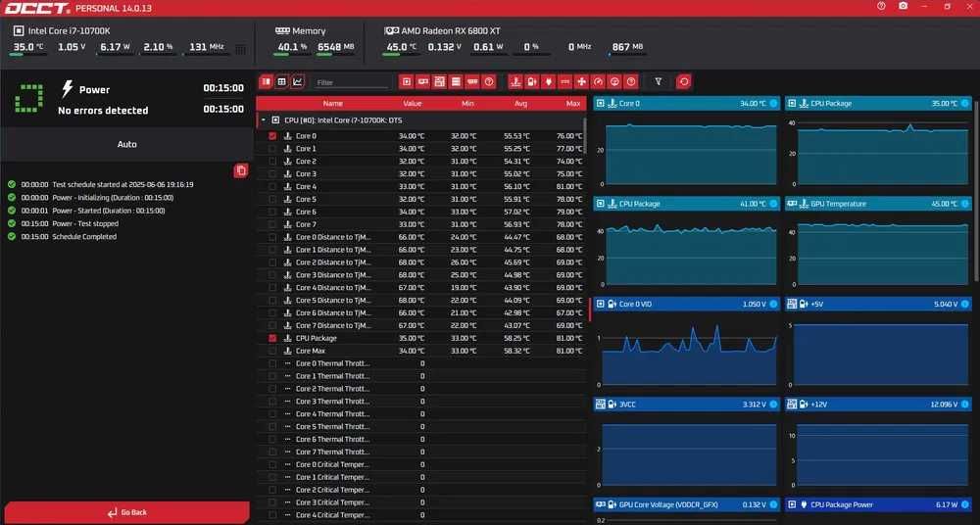Click Core 4 max value 81.00 °C
Viewport: 980px width, 525px height.
click(569, 186)
